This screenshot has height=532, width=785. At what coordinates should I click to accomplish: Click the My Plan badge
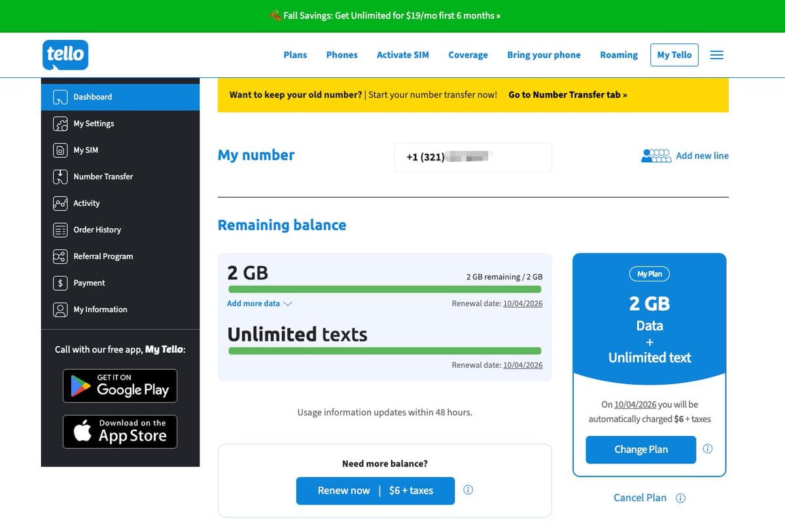point(650,274)
